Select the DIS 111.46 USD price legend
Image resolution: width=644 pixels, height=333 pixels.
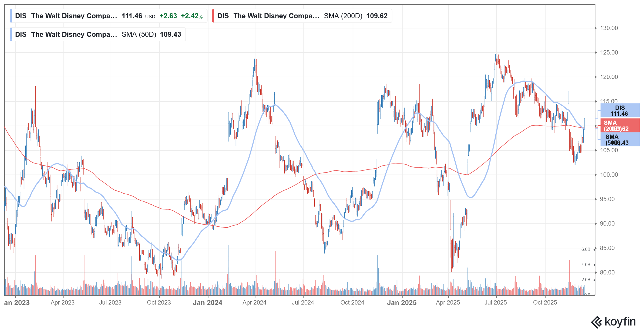coord(109,16)
